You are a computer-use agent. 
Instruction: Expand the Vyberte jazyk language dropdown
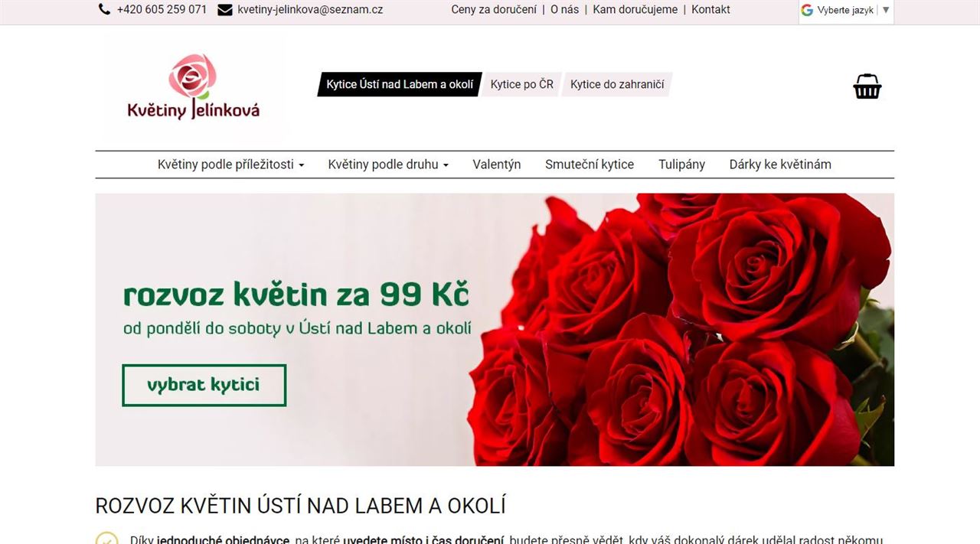tap(846, 10)
